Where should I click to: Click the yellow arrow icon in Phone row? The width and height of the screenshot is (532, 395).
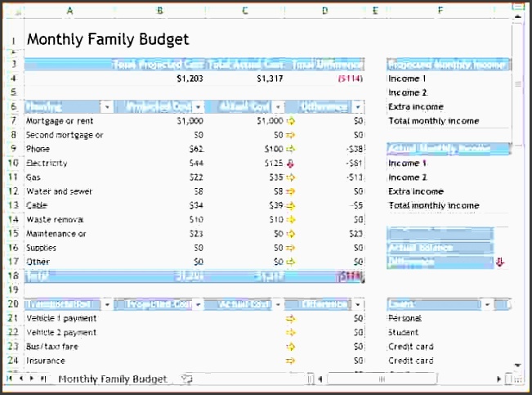(x=289, y=150)
